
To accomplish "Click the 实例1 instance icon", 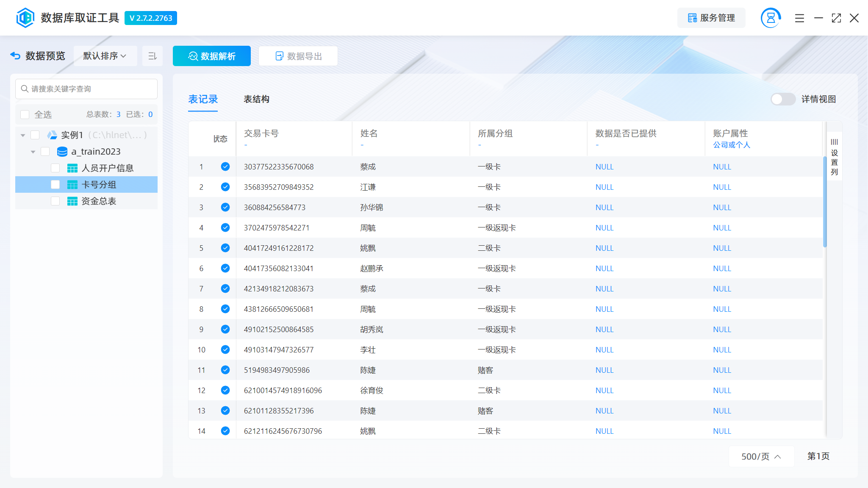I will (x=52, y=135).
